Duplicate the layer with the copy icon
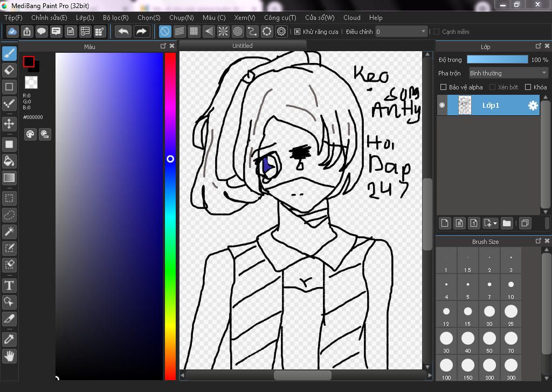552x392 pixels. coord(525,223)
